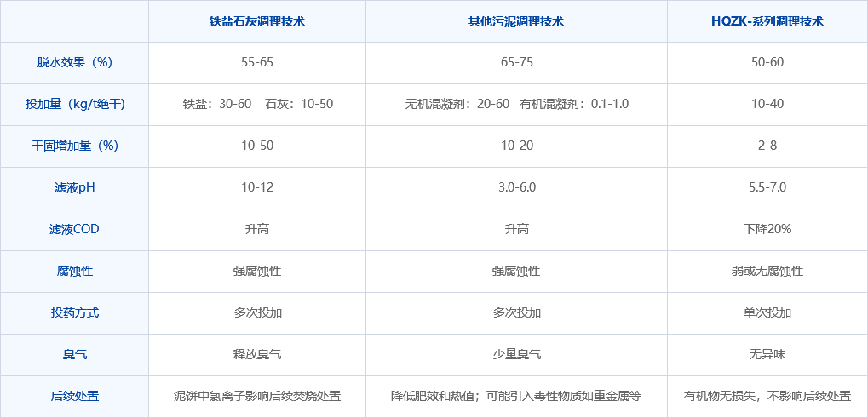Select the 脱水效果（%）row label
868x418 pixels.
click(75, 62)
